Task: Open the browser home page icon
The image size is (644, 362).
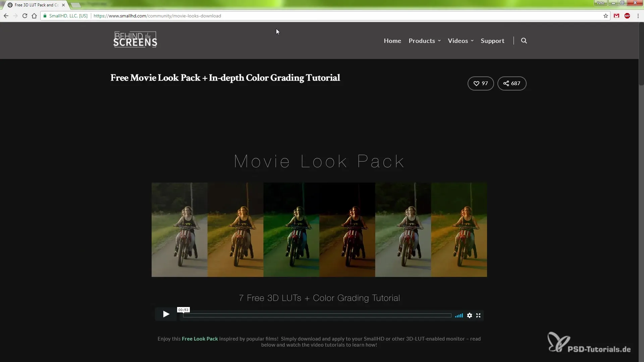Action: 34,16
